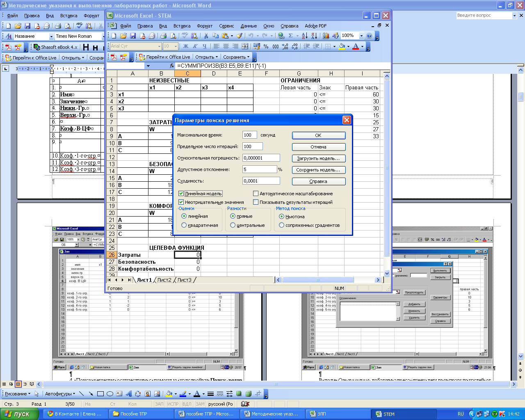The image size is (525, 420).
Task: Open the Excel zoom 100% dropdown
Action: pyautogui.click(x=361, y=36)
